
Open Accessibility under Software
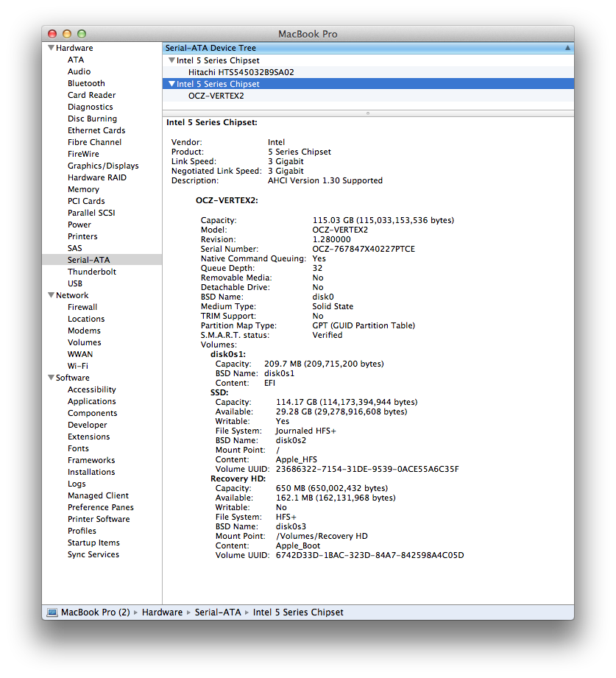click(92, 389)
